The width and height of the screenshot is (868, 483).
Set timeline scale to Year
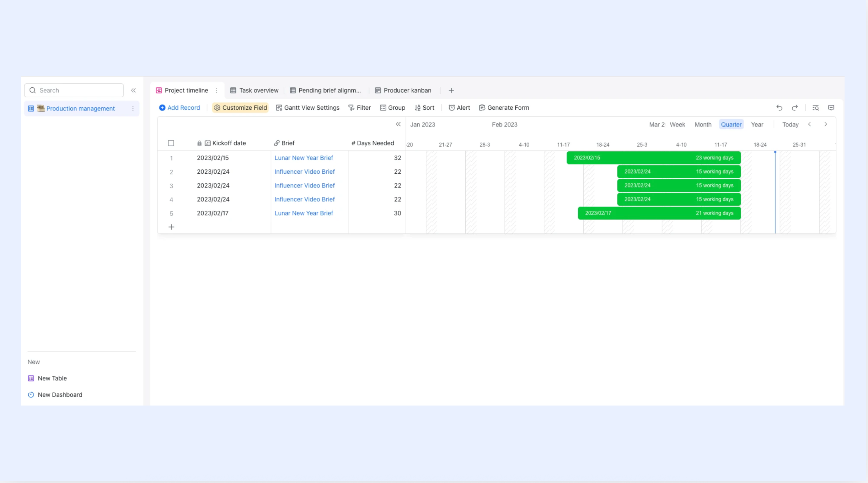757,124
